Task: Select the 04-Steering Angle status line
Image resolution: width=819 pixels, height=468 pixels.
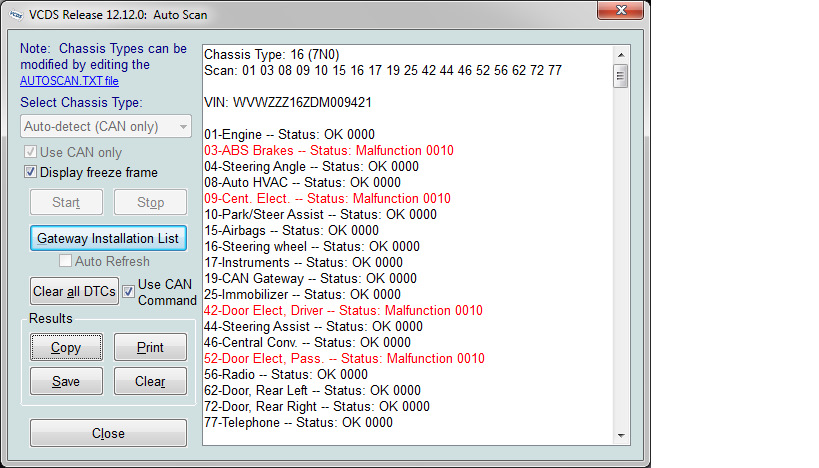Action: coord(311,167)
